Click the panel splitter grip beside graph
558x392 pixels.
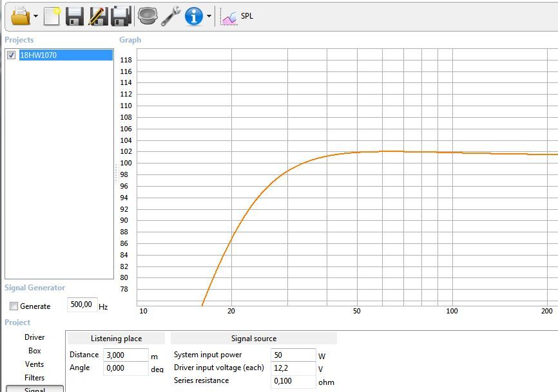[116, 173]
